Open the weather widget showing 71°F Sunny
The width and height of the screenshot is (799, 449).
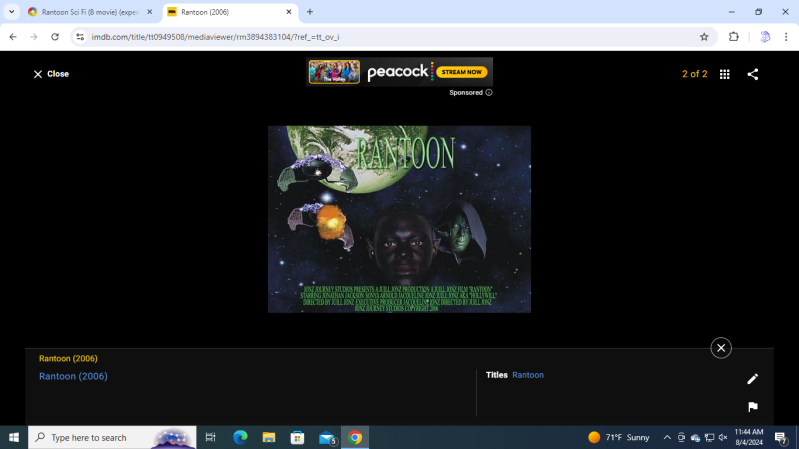(x=619, y=437)
